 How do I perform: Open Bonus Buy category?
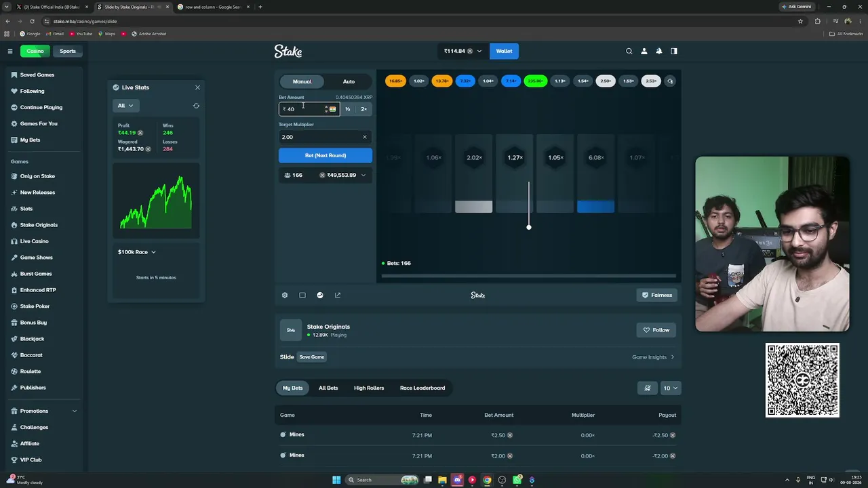[33, 323]
